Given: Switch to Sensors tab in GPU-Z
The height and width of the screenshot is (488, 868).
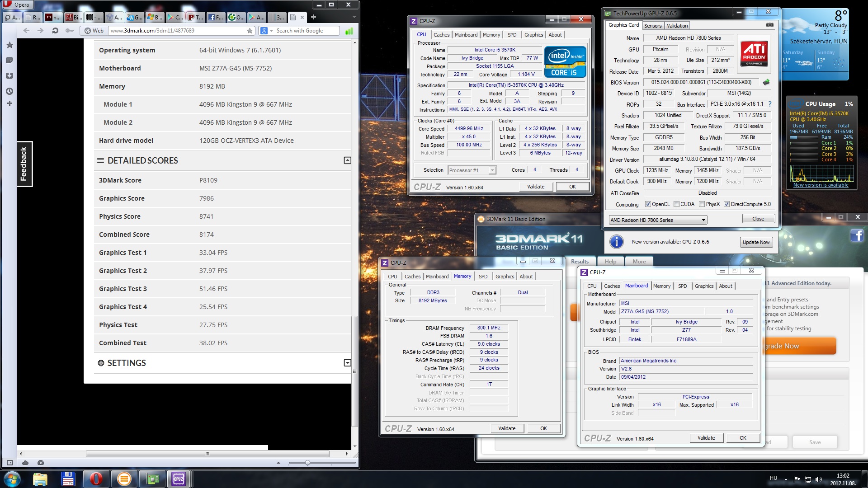Looking at the screenshot, I should 653,26.
